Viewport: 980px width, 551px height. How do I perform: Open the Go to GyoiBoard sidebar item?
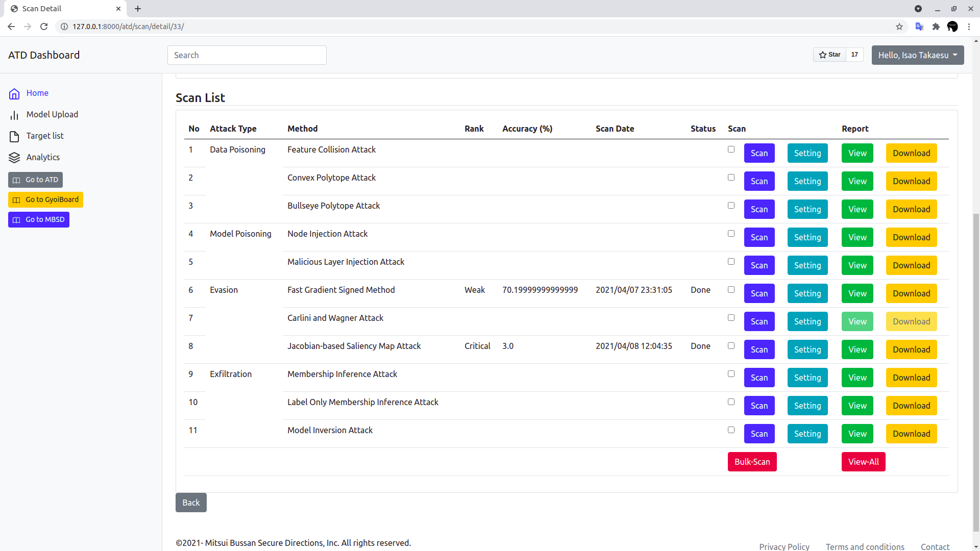point(45,199)
